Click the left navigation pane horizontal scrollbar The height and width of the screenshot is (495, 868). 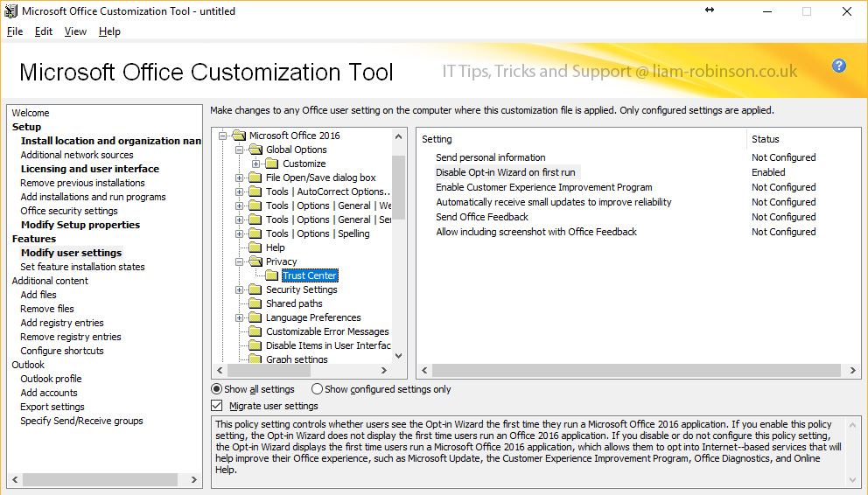(100, 479)
